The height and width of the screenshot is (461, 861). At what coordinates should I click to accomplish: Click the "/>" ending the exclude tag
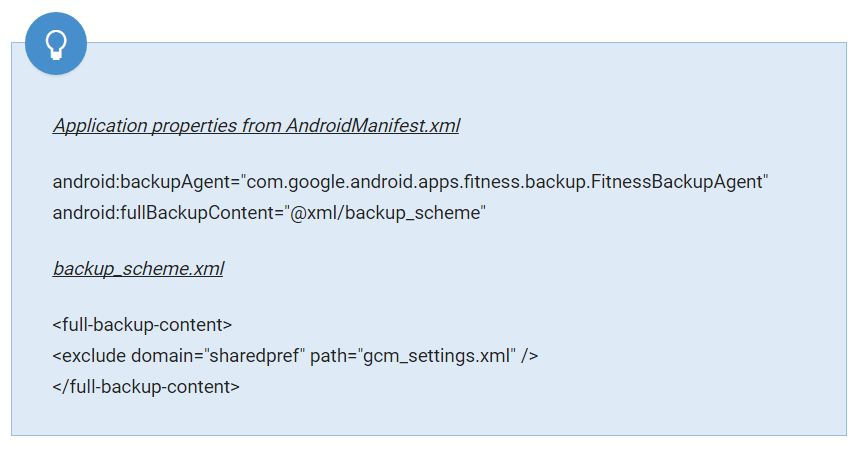(x=529, y=355)
